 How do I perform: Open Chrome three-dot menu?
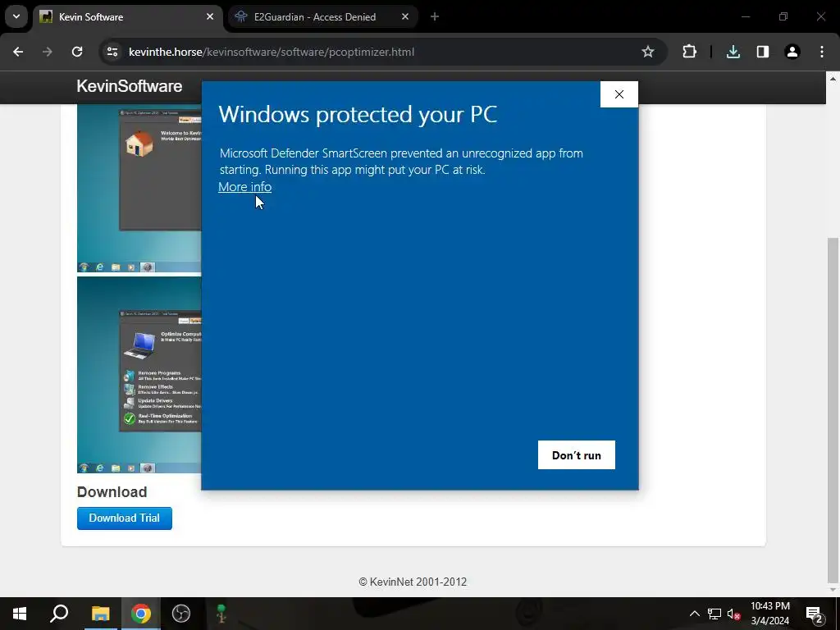822,52
